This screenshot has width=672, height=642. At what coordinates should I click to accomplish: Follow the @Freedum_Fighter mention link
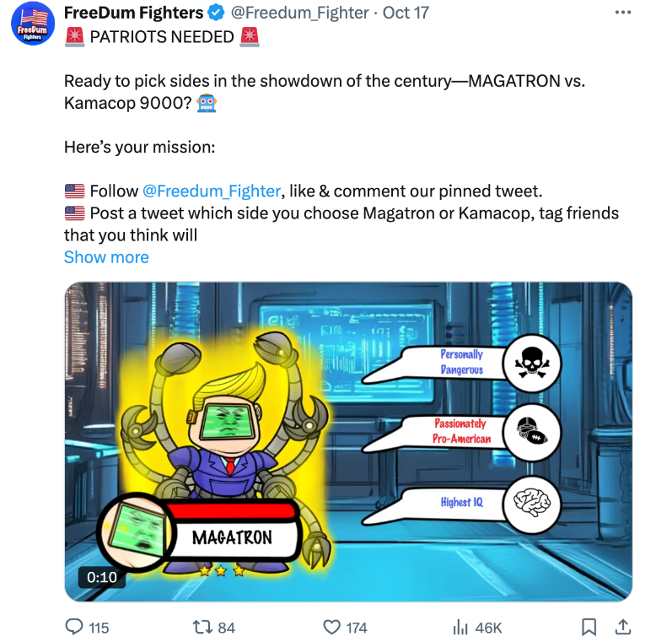[212, 191]
